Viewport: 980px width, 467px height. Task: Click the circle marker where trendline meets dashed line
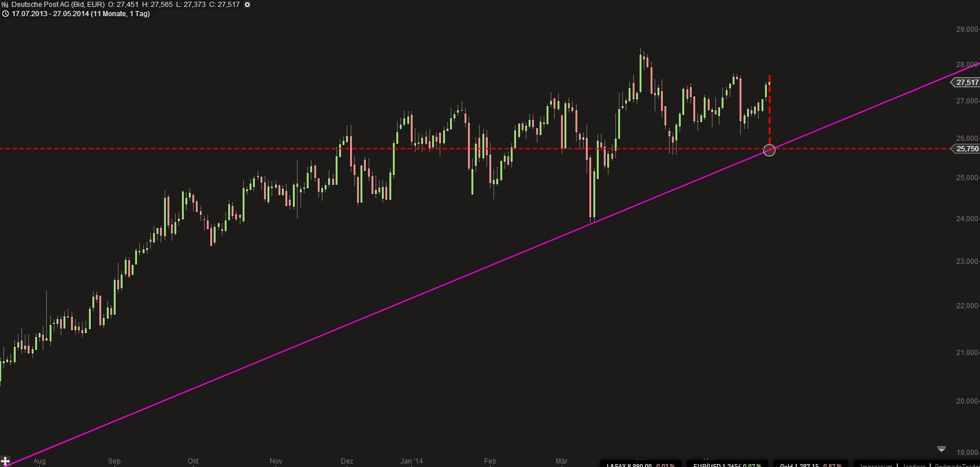(769, 150)
